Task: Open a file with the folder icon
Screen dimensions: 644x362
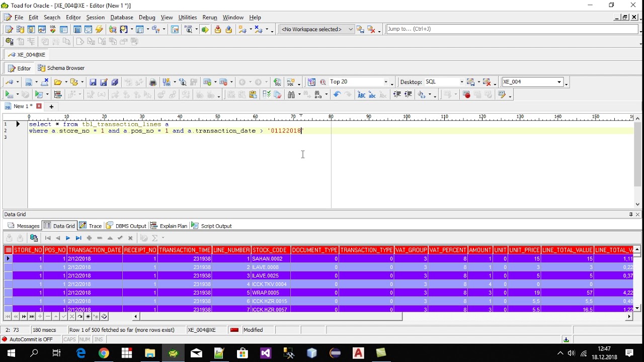Action: (x=58, y=82)
